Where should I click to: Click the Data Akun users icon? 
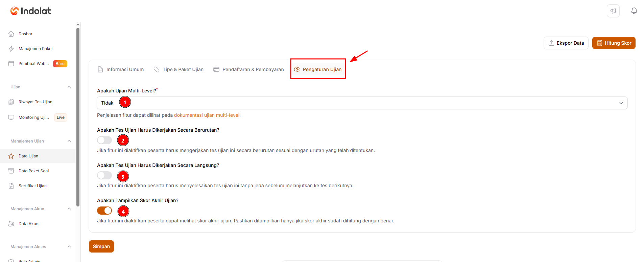pyautogui.click(x=11, y=224)
